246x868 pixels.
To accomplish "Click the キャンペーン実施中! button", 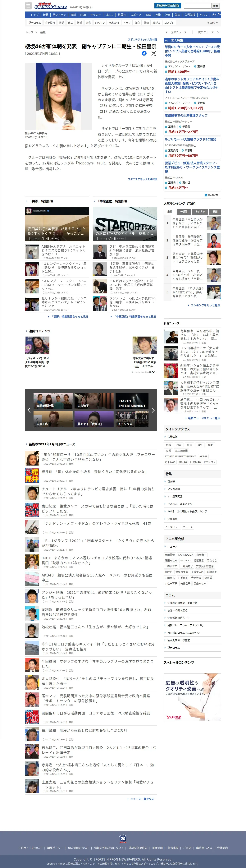I will coord(167,5).
